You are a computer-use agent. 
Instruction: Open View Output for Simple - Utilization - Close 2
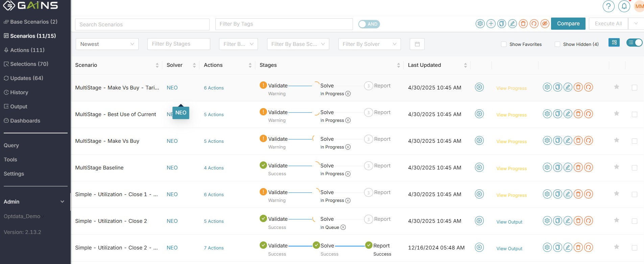[509, 222]
